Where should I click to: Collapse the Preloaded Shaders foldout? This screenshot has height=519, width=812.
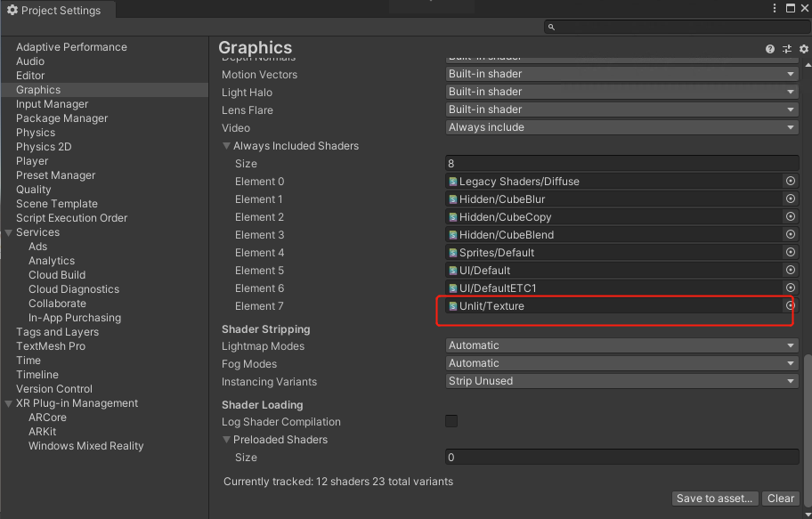click(226, 439)
